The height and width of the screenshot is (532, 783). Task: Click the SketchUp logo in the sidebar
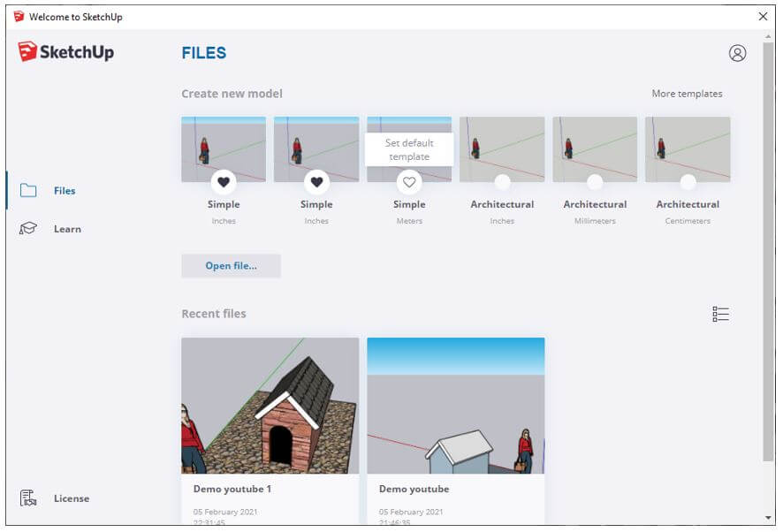65,52
